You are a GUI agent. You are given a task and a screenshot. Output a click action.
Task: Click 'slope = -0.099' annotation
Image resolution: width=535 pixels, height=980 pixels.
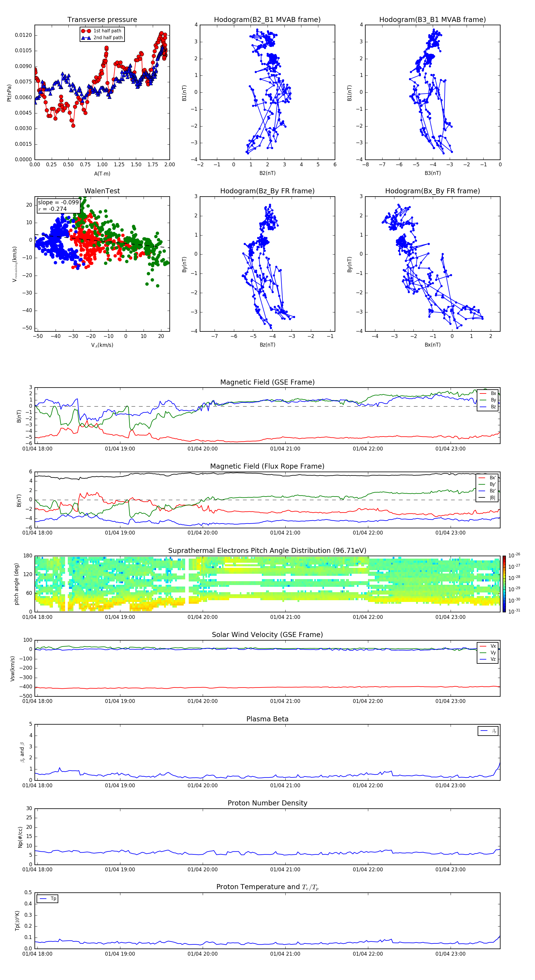(x=58, y=203)
